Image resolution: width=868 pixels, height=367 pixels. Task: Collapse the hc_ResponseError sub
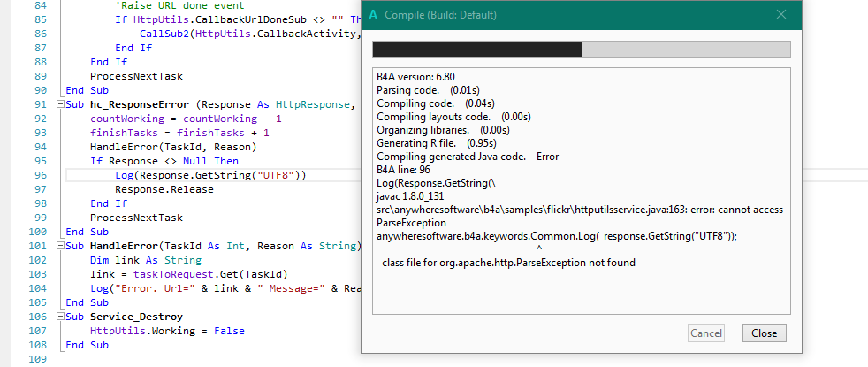[59, 104]
